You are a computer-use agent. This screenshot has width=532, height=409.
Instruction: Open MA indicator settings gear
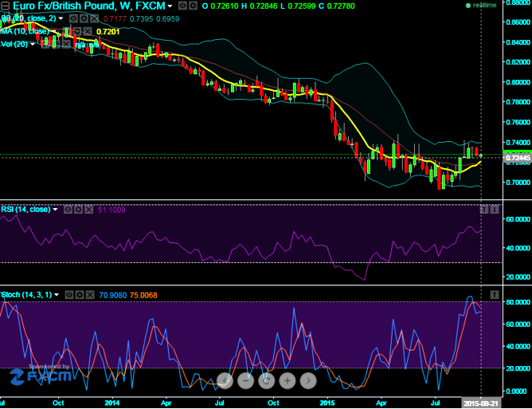(x=77, y=32)
